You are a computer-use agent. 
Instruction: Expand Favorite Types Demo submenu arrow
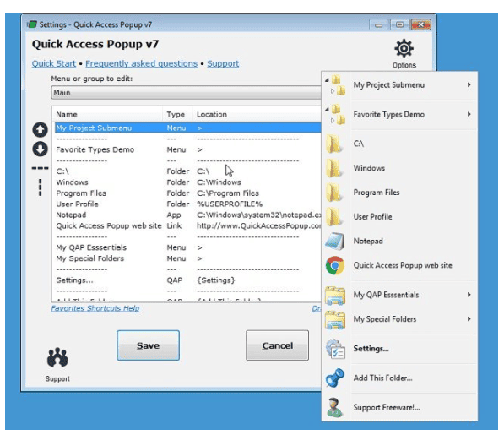[469, 114]
